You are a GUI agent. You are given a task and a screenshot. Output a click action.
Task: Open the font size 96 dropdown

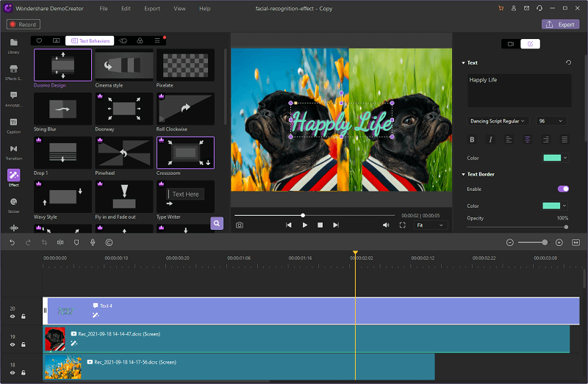[x=551, y=121]
